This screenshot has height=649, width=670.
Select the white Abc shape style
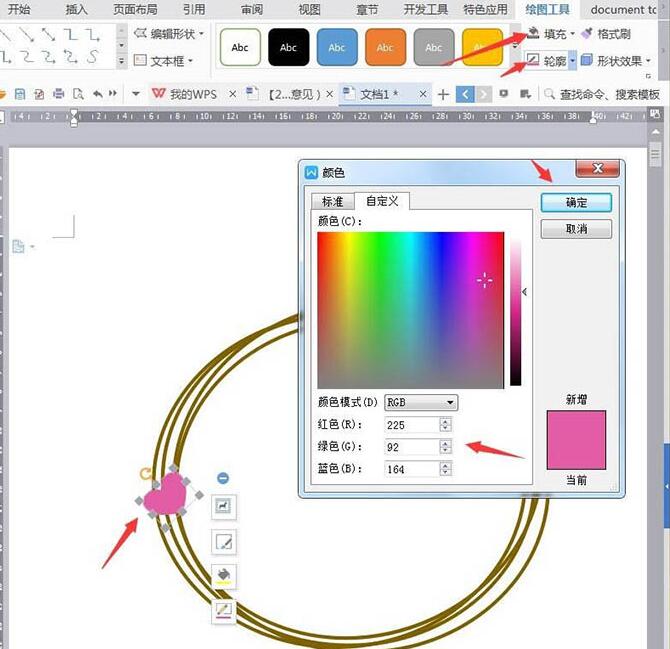[240, 47]
